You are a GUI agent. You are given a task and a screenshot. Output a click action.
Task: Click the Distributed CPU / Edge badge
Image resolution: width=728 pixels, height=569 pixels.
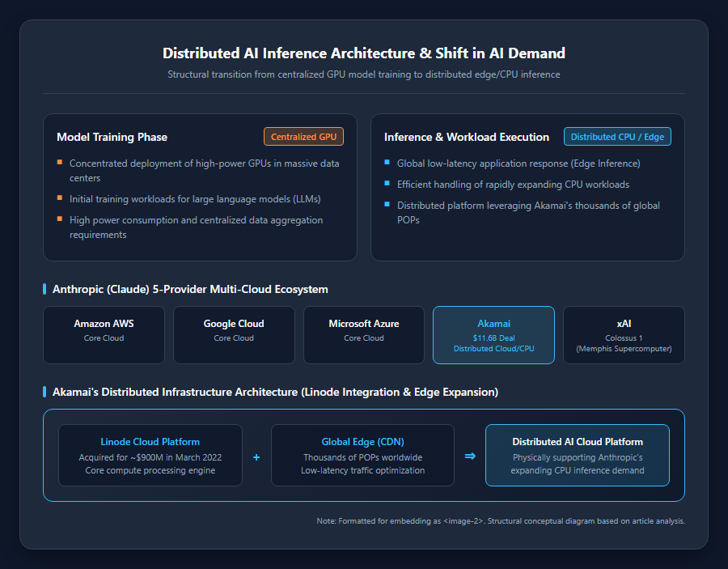617,137
